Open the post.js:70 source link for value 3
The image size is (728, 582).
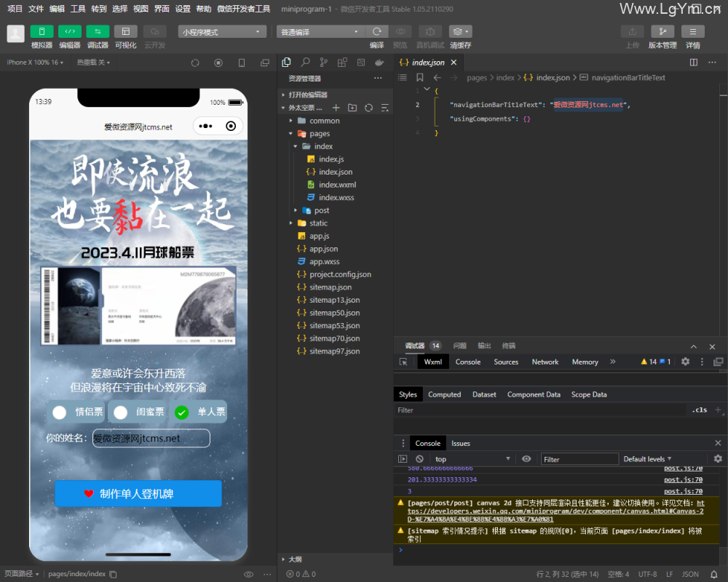pyautogui.click(x=683, y=491)
